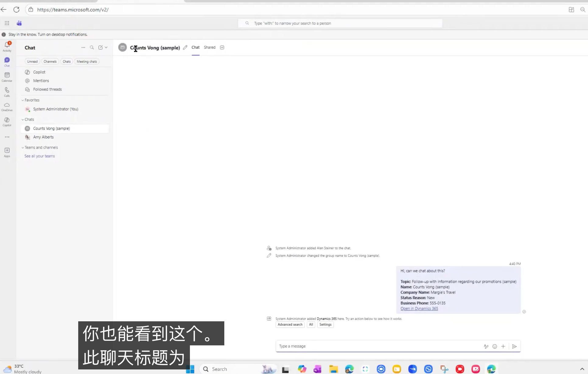Open OneNote from the taskbar
Viewport: 588px width, 374px height.
(317, 369)
